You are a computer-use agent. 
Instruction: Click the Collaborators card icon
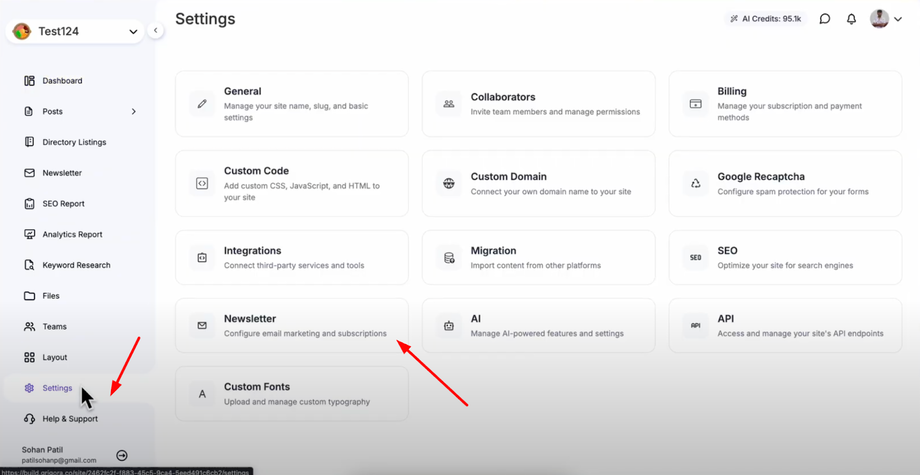[449, 104]
